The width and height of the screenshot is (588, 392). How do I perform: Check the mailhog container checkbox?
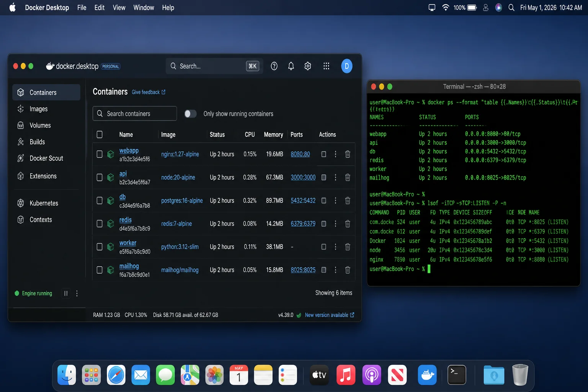(x=100, y=270)
